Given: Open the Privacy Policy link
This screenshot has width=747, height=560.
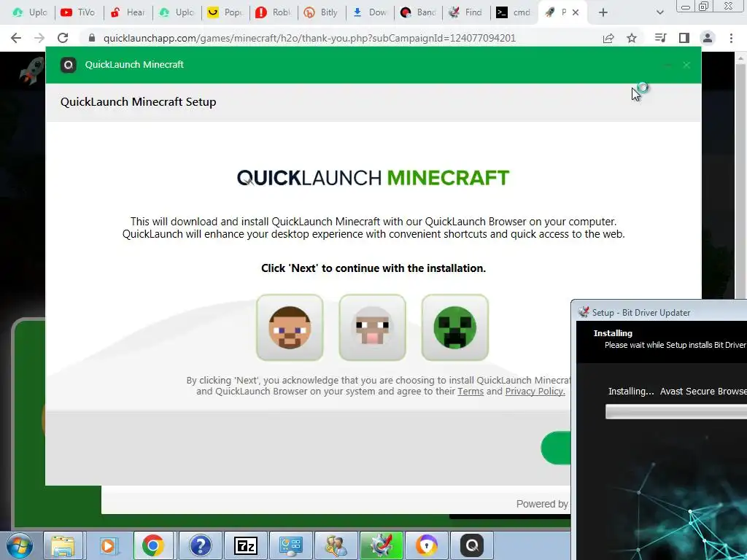Looking at the screenshot, I should (x=535, y=392).
